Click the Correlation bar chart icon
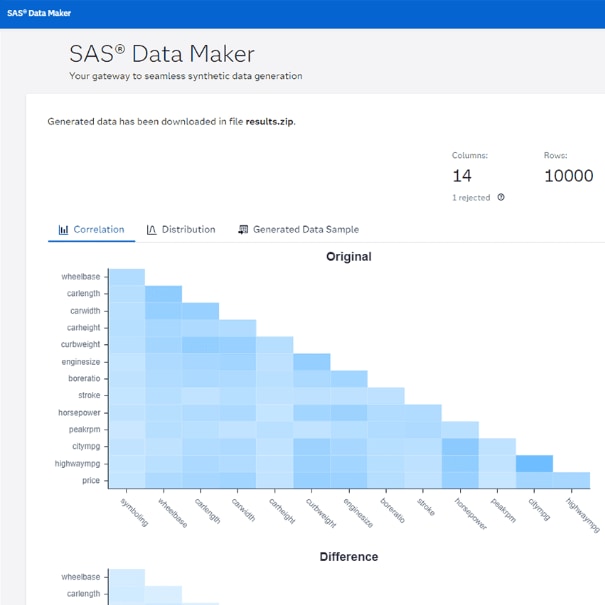Screen dimensions: 605x605 coord(63,230)
